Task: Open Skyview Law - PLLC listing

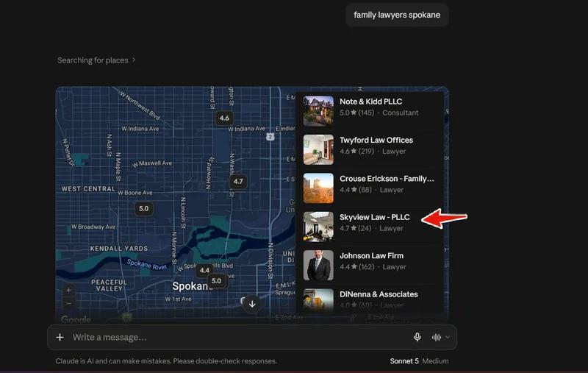Action: pyautogui.click(x=370, y=227)
